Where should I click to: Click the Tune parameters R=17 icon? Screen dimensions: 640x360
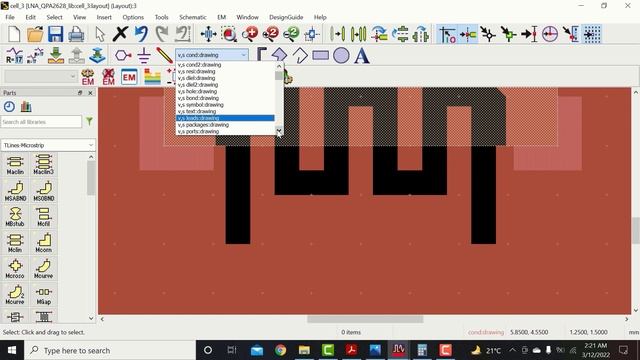click(x=14, y=56)
